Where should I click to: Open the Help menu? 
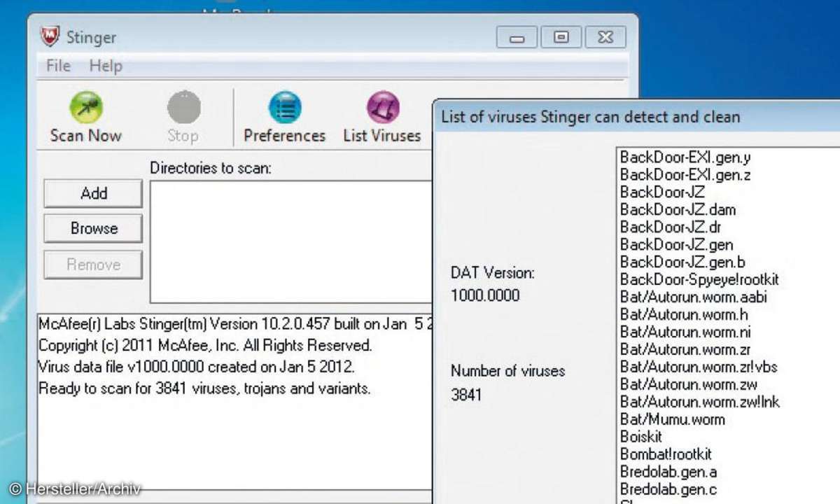106,66
